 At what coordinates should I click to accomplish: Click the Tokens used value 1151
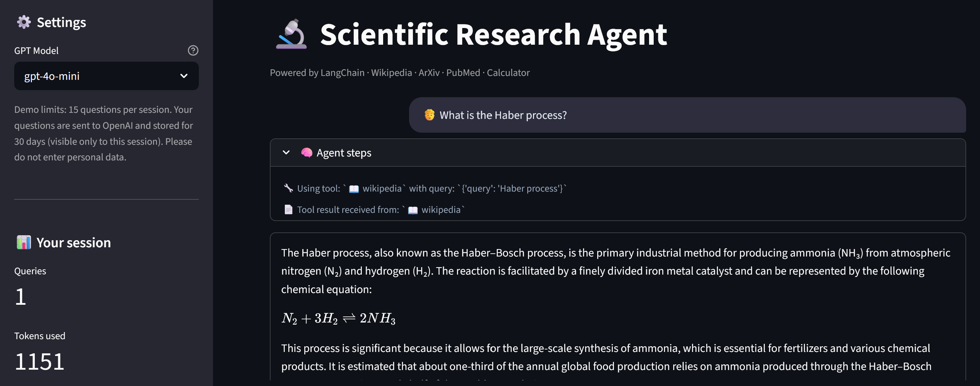tap(39, 361)
